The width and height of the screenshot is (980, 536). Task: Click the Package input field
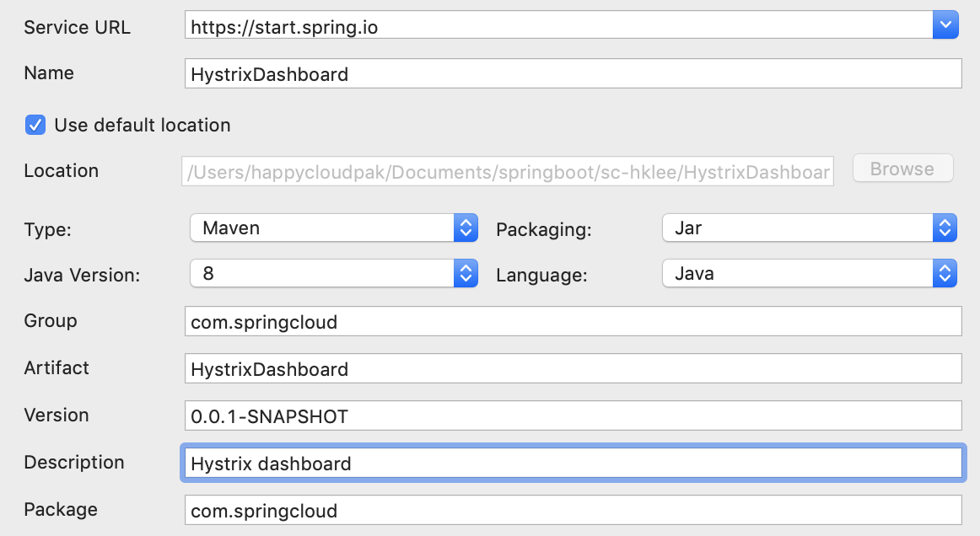[x=573, y=511]
